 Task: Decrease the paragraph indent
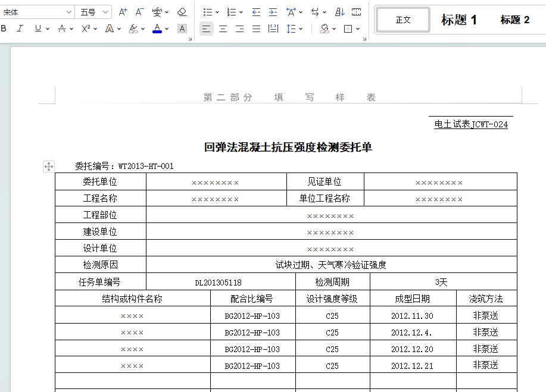click(x=256, y=12)
